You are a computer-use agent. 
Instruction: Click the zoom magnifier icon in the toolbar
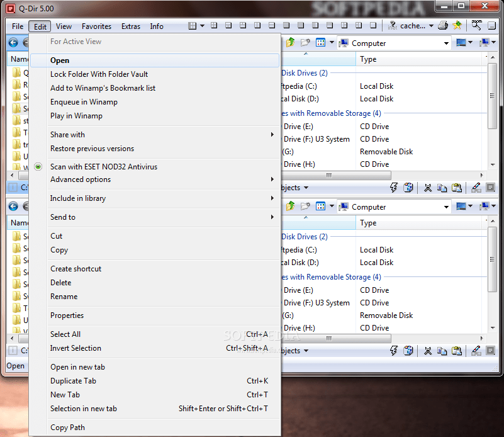click(476, 26)
